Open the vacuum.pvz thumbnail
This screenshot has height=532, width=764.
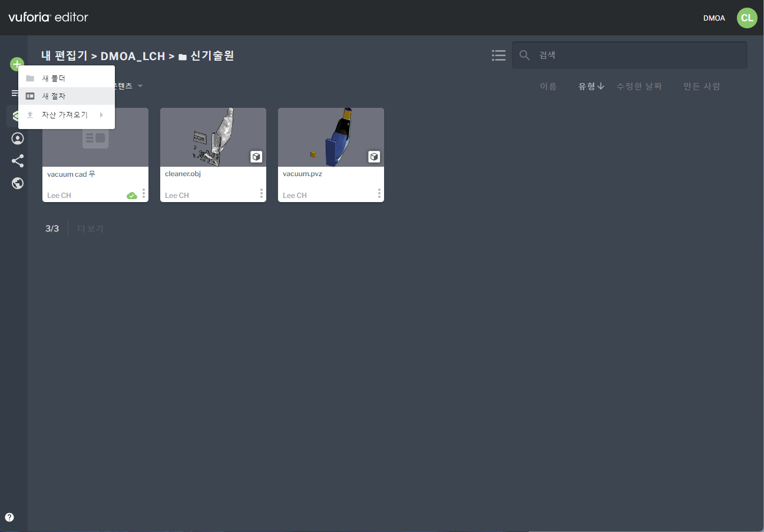[x=330, y=137]
